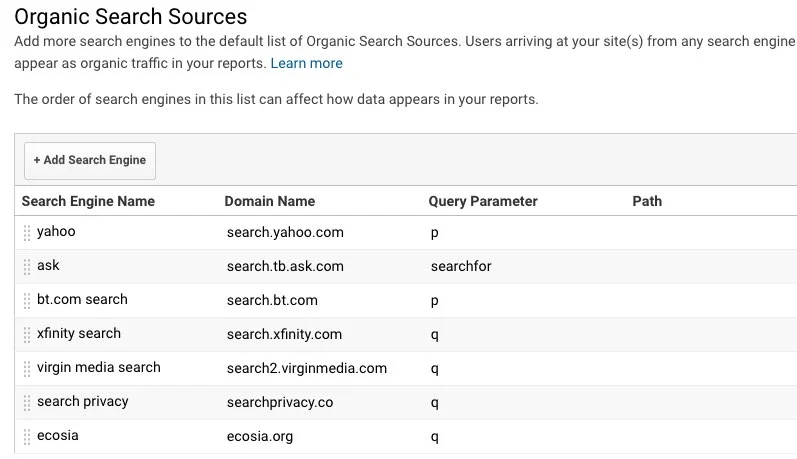The image size is (797, 459).
Task: Select the ask search engine name
Action: pyautogui.click(x=48, y=265)
